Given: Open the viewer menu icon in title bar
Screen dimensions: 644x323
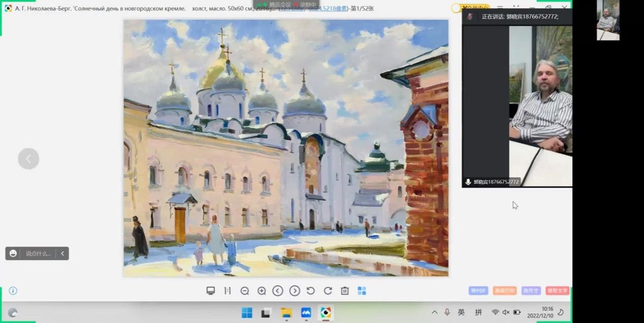Looking at the screenshot, I should (x=500, y=8).
